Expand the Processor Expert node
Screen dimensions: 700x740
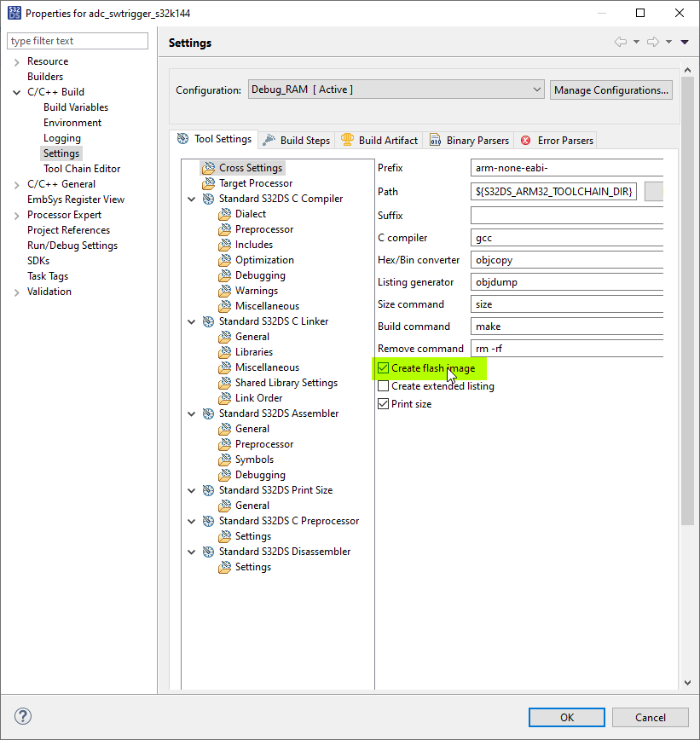(16, 215)
